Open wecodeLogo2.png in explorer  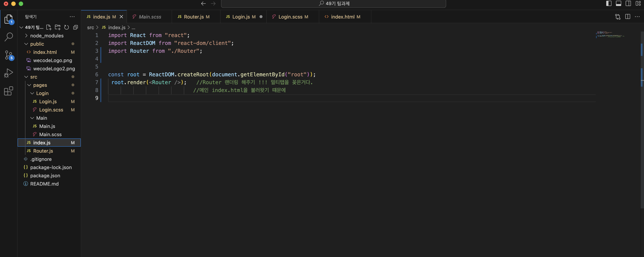[49, 68]
